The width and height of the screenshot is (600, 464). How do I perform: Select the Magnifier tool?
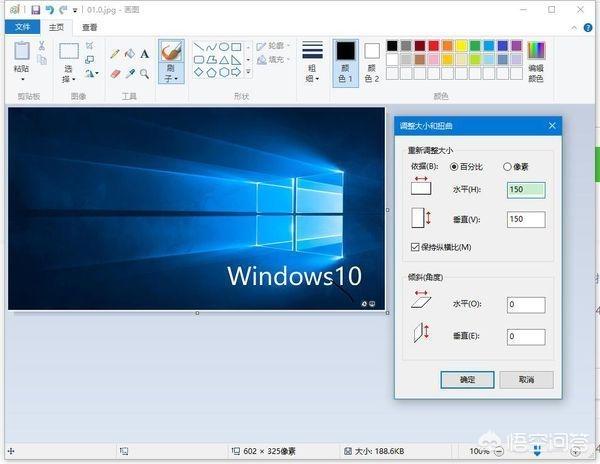click(x=145, y=73)
